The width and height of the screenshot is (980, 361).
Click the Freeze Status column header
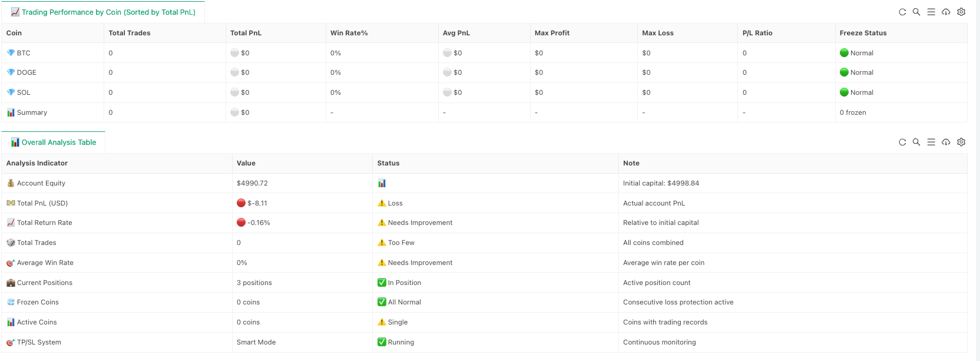click(863, 33)
